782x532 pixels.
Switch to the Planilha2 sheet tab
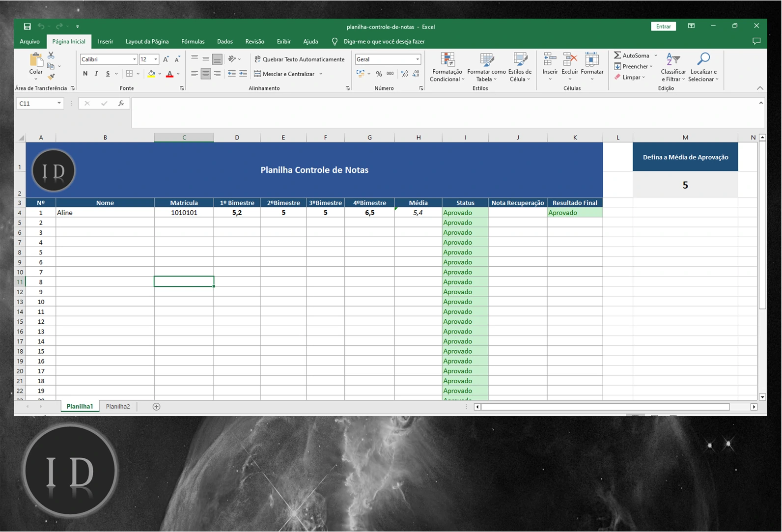coord(118,407)
